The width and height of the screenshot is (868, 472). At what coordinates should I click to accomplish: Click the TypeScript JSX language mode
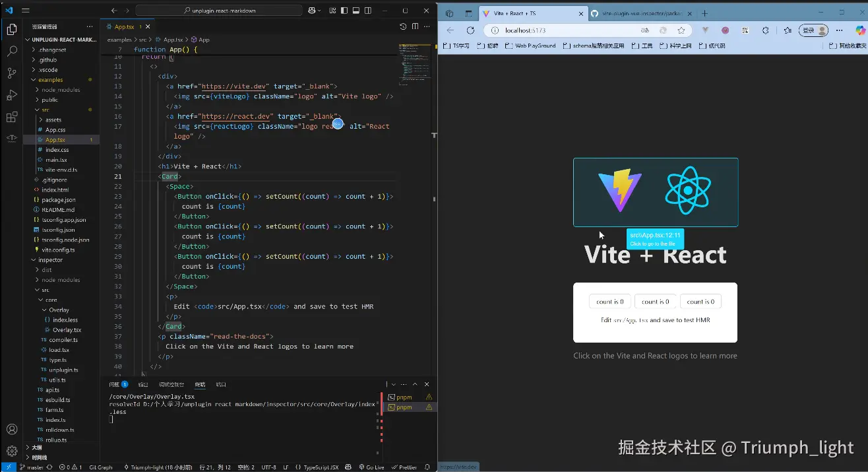coord(321,467)
